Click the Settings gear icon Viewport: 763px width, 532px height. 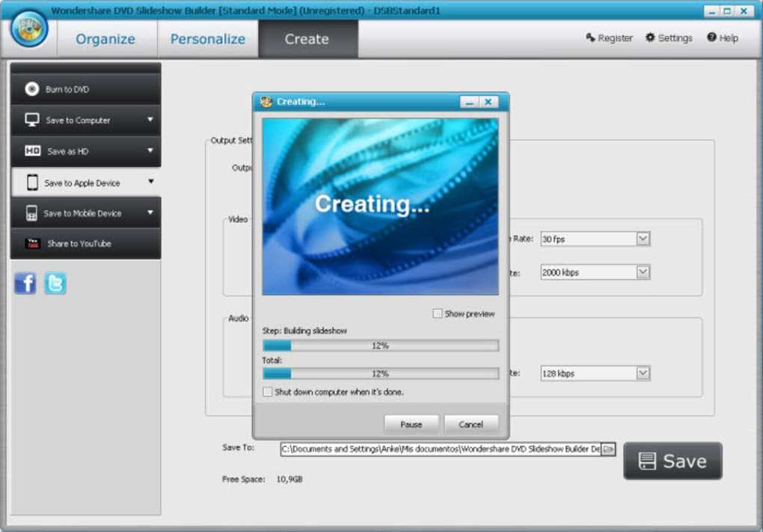[650, 37]
